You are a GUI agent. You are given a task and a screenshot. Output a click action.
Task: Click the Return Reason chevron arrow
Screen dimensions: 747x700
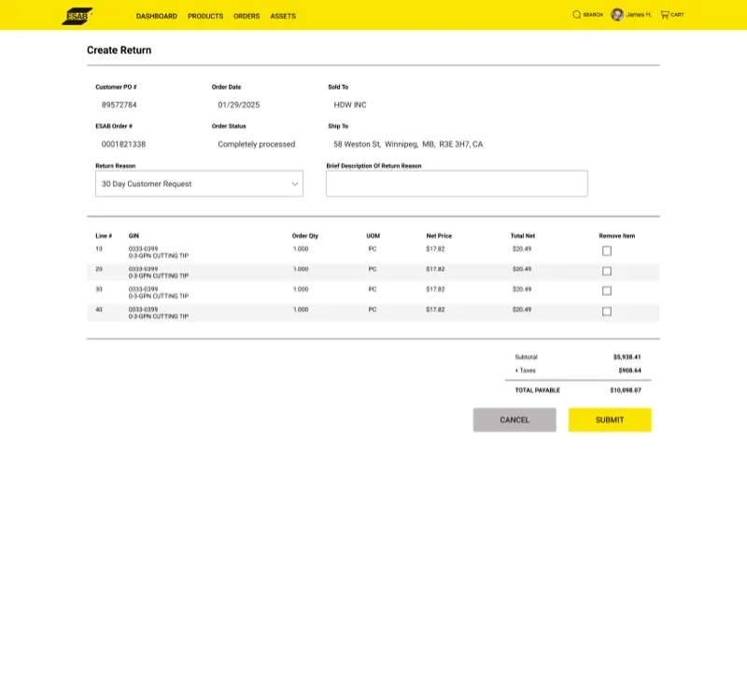tap(295, 184)
